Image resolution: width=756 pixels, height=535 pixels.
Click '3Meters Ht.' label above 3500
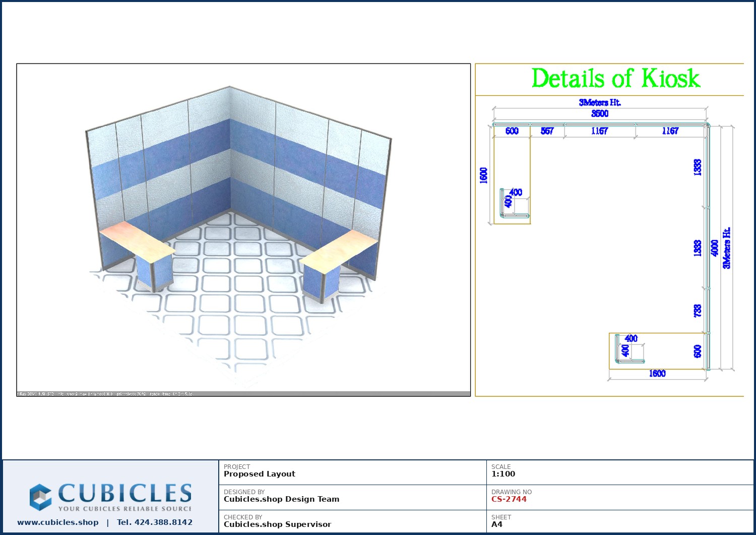pyautogui.click(x=600, y=102)
